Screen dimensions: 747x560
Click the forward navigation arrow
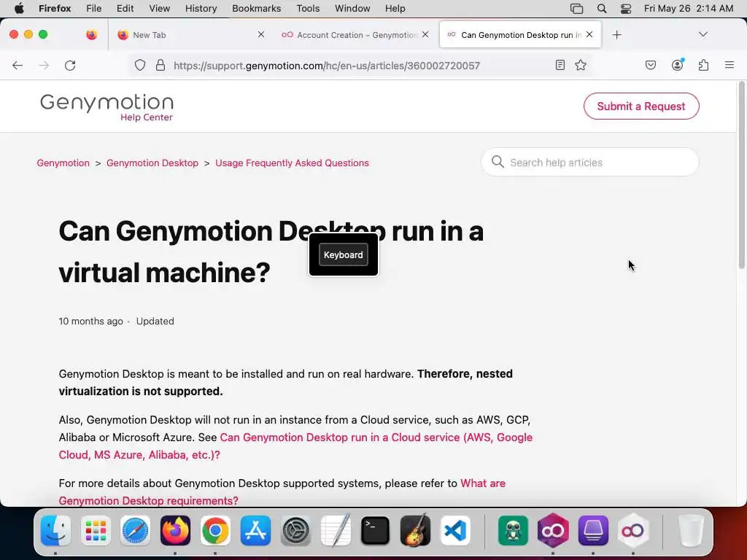[44, 65]
